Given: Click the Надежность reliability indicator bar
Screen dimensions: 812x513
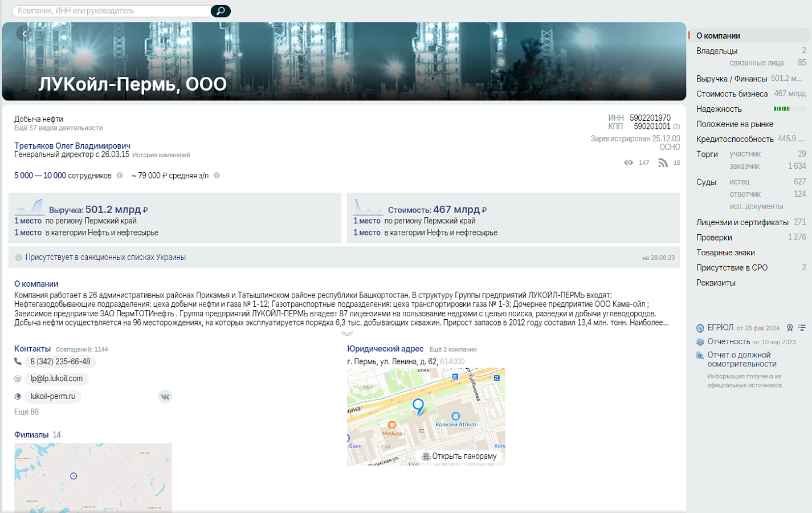Looking at the screenshot, I should 790,109.
